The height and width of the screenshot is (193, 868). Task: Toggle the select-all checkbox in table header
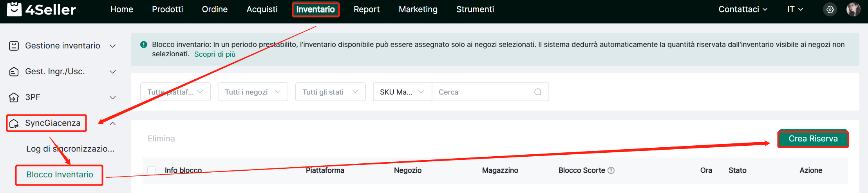152,170
